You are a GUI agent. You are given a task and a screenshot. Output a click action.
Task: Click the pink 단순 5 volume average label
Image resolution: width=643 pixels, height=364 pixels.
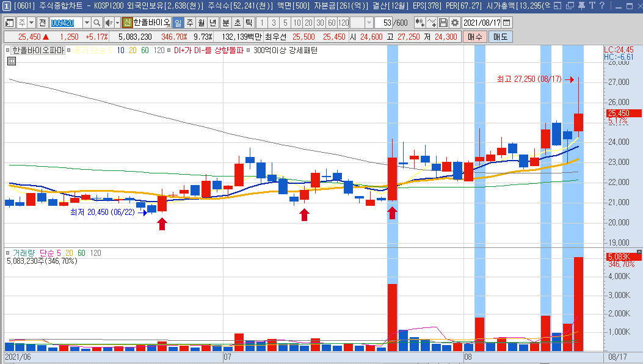(50, 253)
